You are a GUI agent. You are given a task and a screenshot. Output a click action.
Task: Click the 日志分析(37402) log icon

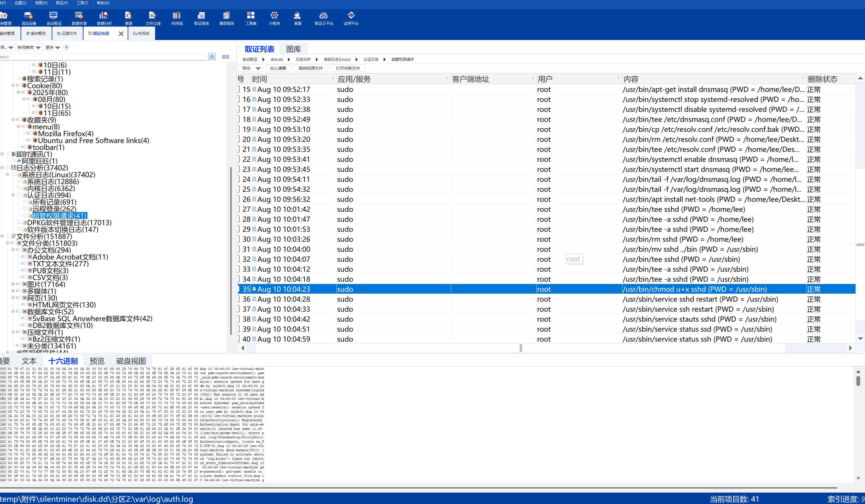(x=14, y=168)
